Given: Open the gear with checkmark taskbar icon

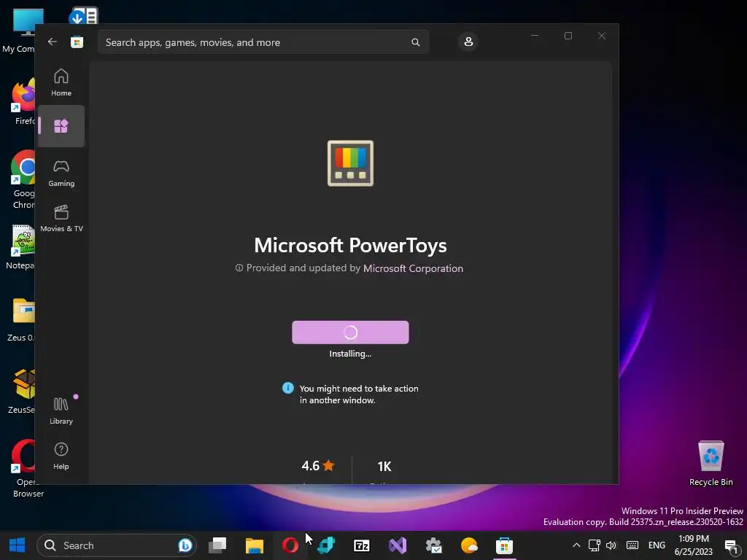Looking at the screenshot, I should pyautogui.click(x=433, y=545).
